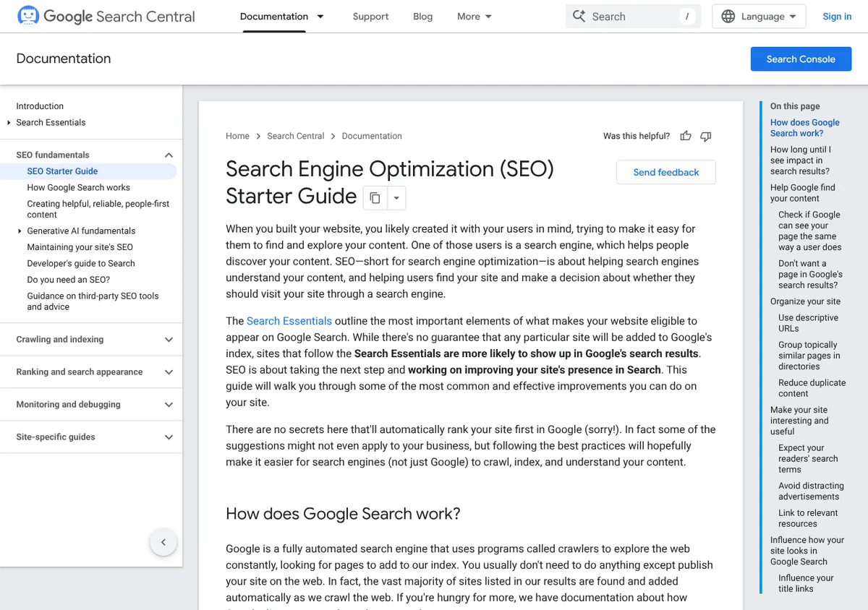Image resolution: width=868 pixels, height=610 pixels.
Task: Jump to How long until I see impact
Action: (x=801, y=160)
